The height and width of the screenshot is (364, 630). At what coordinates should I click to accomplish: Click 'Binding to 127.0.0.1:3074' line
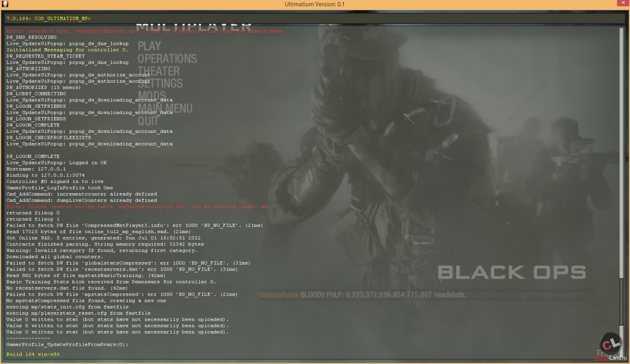click(x=46, y=175)
